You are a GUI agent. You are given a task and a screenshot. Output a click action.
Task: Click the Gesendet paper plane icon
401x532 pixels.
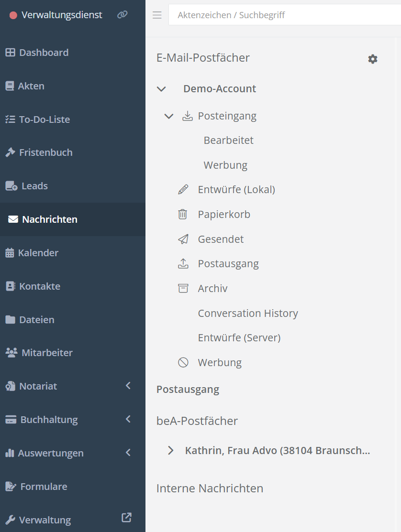(x=183, y=239)
